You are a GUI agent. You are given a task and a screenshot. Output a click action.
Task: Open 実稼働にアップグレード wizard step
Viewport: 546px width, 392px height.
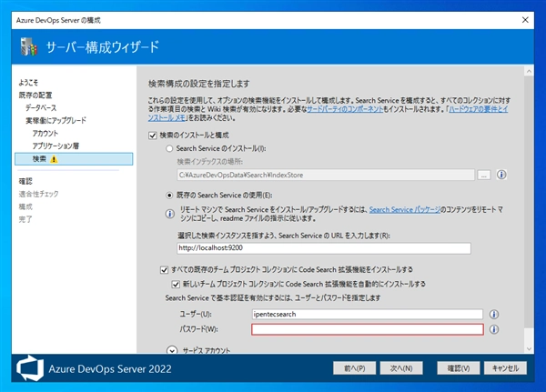pyautogui.click(x=56, y=120)
